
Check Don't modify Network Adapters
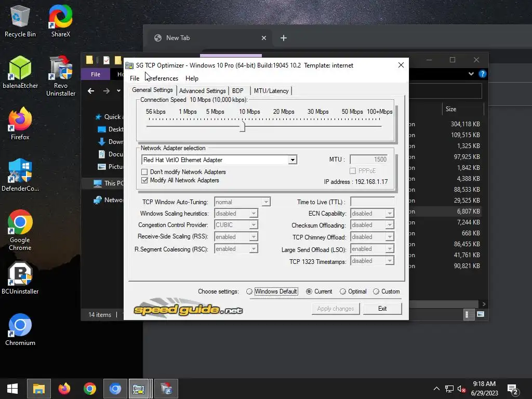pyautogui.click(x=144, y=171)
